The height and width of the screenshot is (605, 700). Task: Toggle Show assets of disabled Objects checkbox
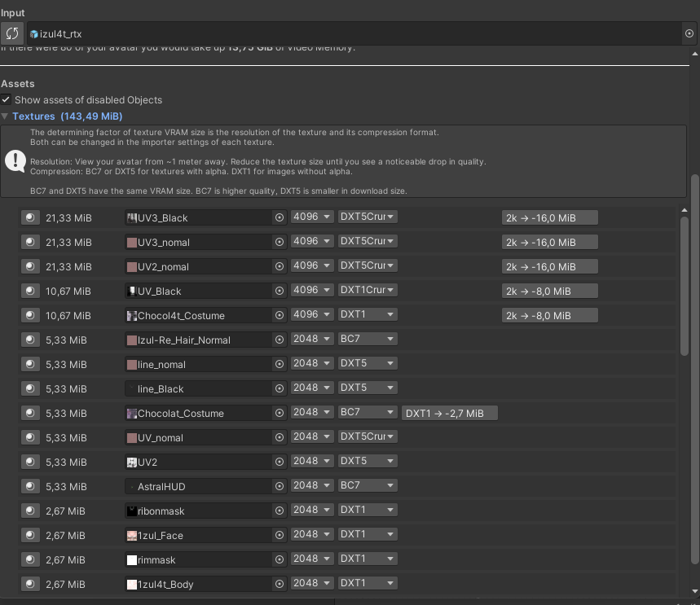(x=6, y=99)
